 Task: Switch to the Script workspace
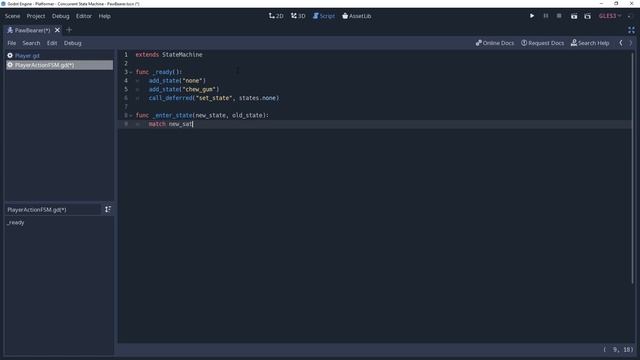(x=324, y=16)
